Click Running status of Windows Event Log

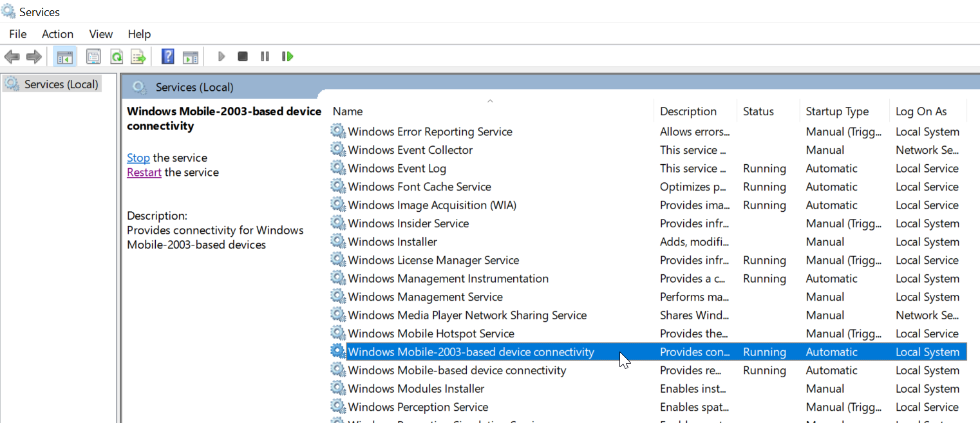point(764,168)
